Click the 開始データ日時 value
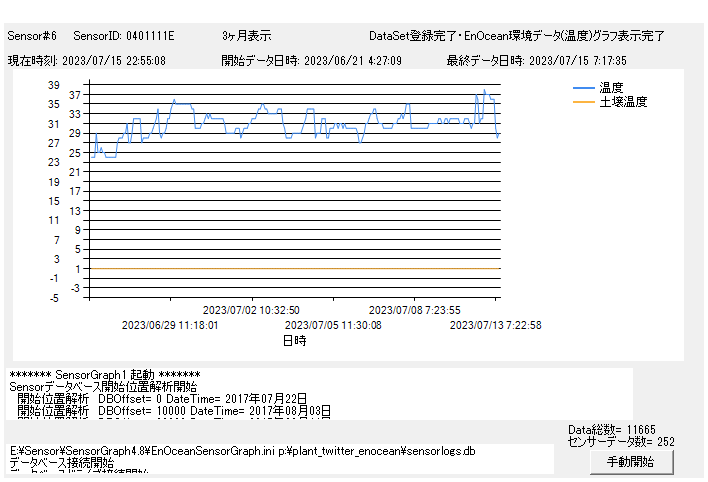 click(312, 61)
